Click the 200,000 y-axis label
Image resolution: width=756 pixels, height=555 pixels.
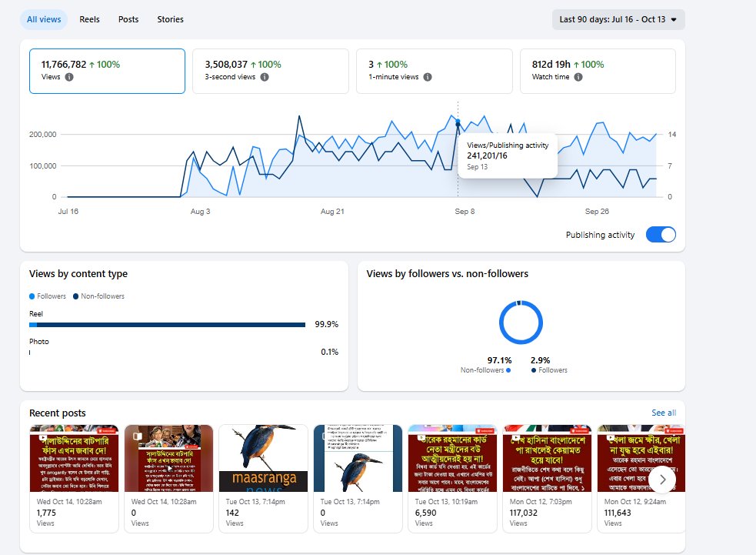point(43,134)
